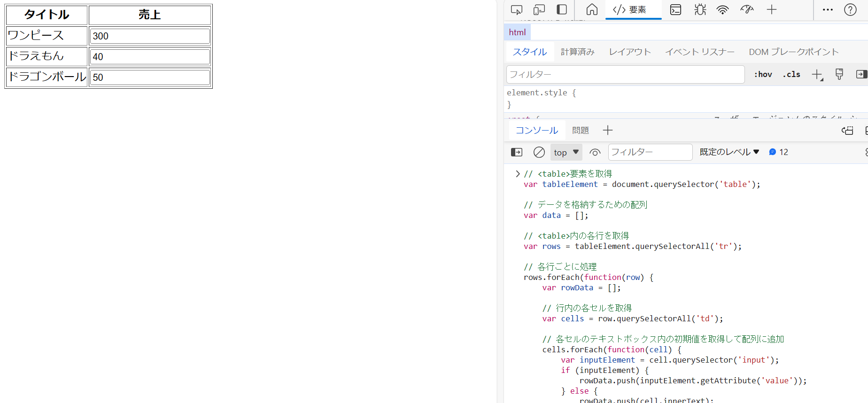Toggle the rendering emulation paintbrush icon
The height and width of the screenshot is (403, 868).
(x=839, y=74)
